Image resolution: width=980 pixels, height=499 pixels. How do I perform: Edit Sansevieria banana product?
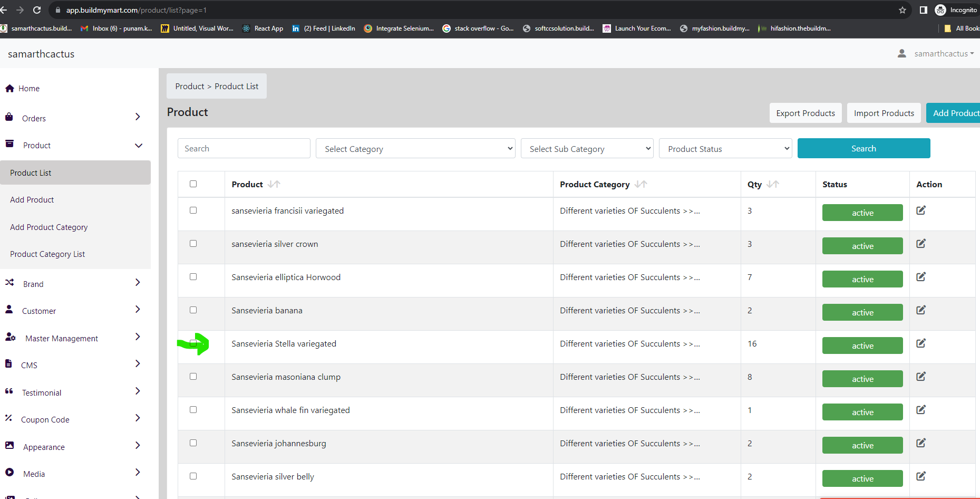coord(921,310)
